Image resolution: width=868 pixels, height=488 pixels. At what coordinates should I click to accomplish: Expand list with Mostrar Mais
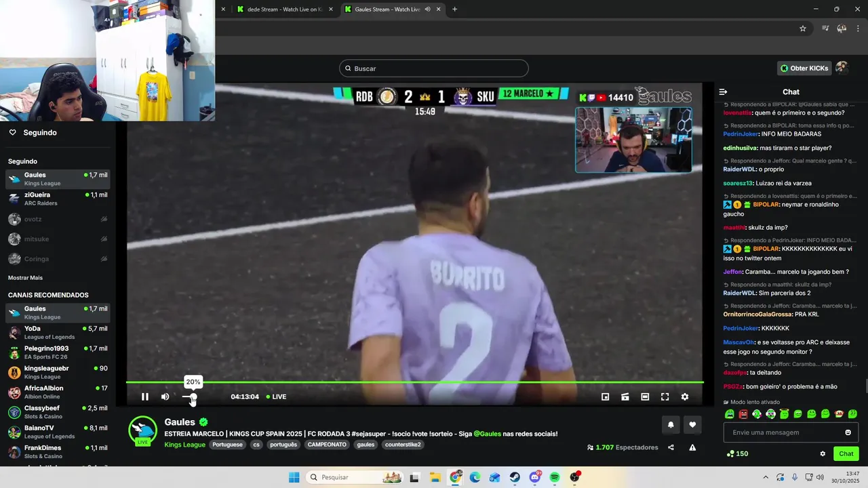tap(25, 278)
